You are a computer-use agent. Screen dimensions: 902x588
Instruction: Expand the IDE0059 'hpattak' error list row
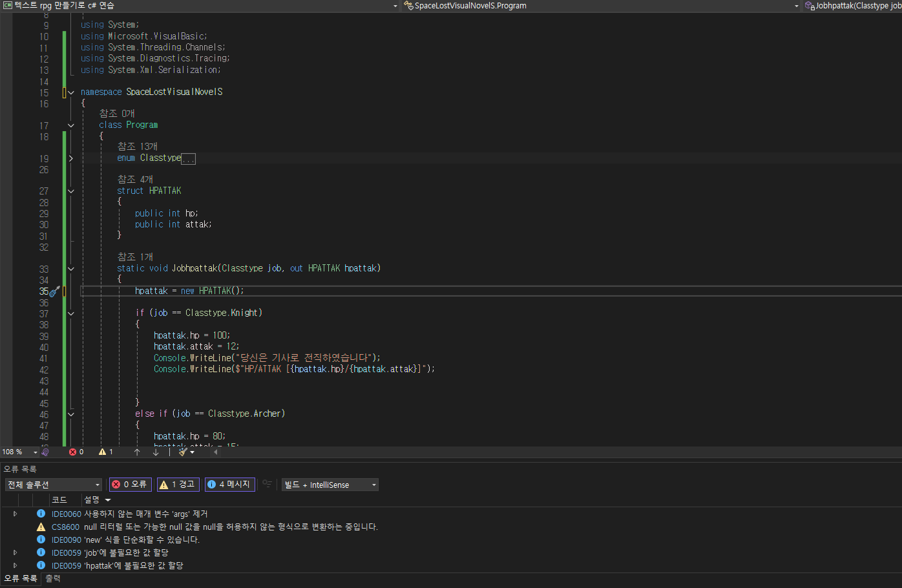click(x=16, y=565)
